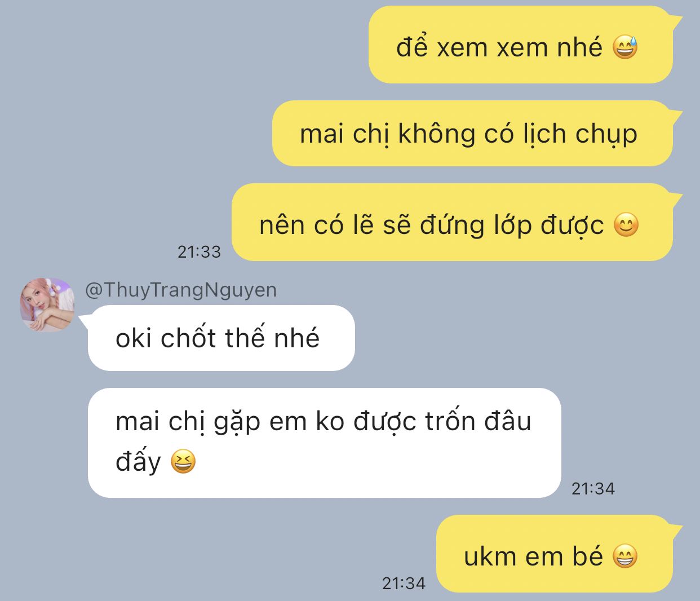The image size is (700, 601).
Task: Select the 'oki chốt thế nhé' bubble
Action: point(221,338)
